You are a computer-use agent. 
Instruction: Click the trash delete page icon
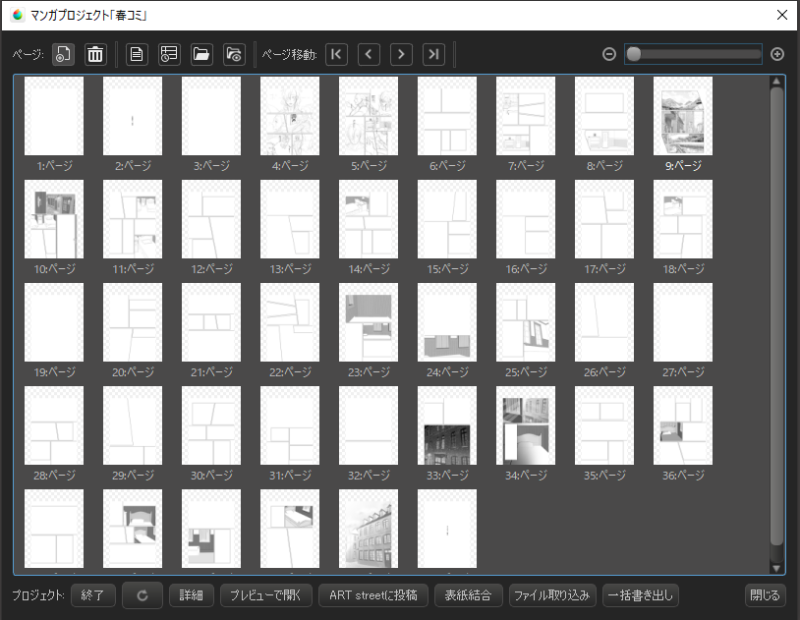tap(95, 54)
